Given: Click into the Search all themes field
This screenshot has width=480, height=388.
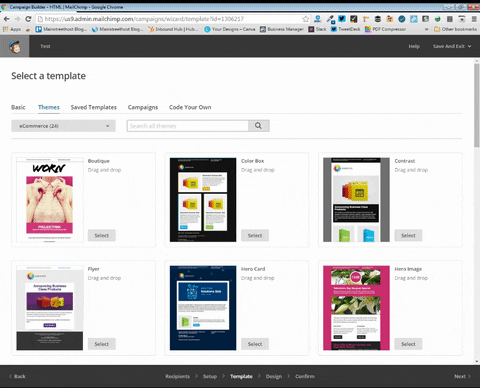Looking at the screenshot, I should [x=188, y=126].
